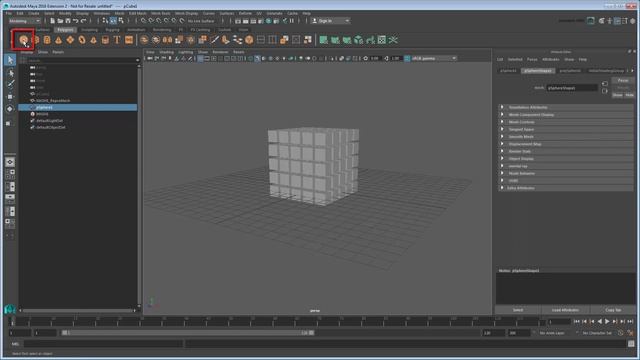This screenshot has height=360, width=640.
Task: Click the New Scene icon
Action: coord(53,21)
